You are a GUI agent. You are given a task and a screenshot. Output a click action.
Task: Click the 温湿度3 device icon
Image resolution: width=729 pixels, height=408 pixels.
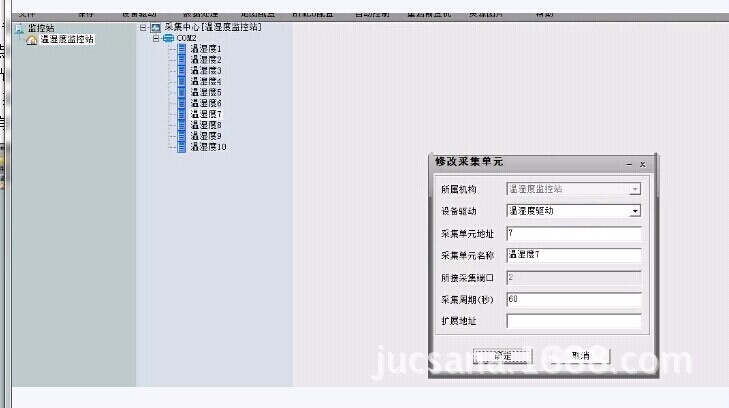(x=181, y=71)
